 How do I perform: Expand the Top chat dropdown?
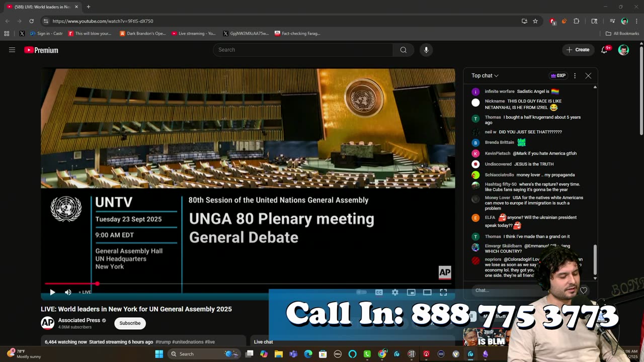point(485,75)
